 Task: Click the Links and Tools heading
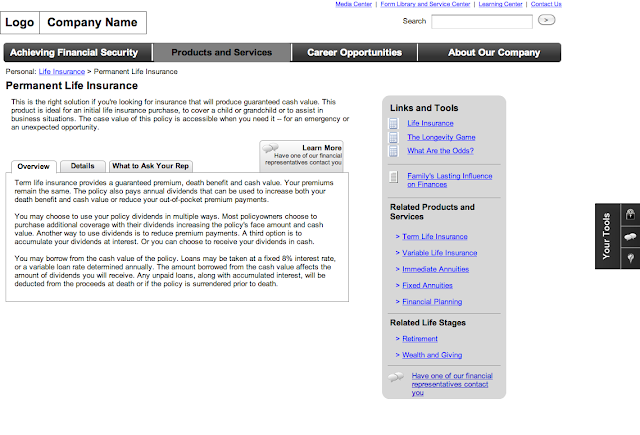(424, 108)
